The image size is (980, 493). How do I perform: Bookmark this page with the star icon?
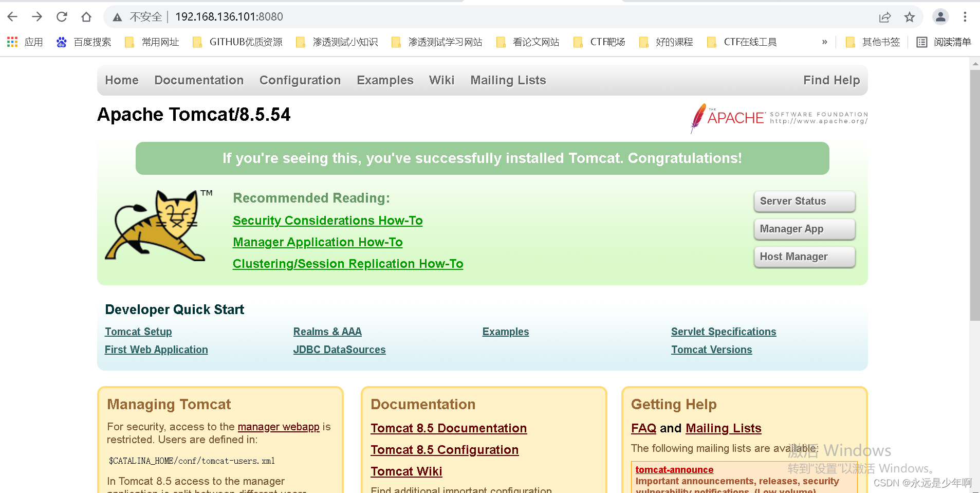(x=910, y=17)
